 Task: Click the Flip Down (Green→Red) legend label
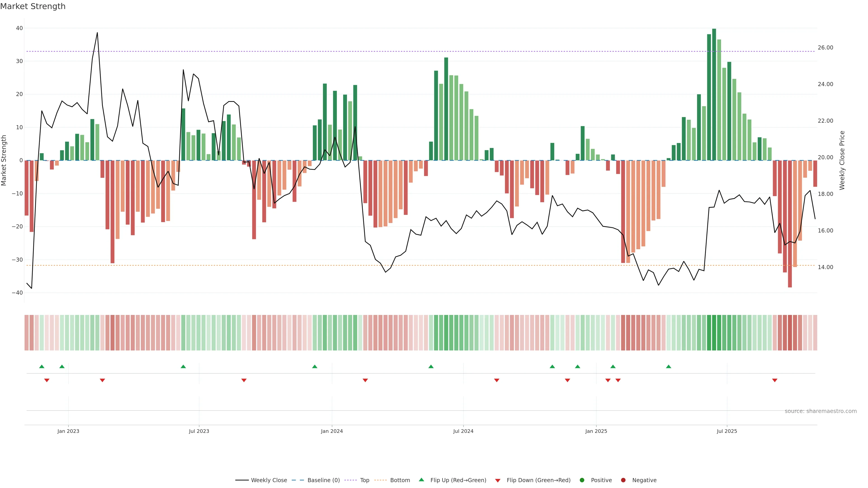point(538,480)
